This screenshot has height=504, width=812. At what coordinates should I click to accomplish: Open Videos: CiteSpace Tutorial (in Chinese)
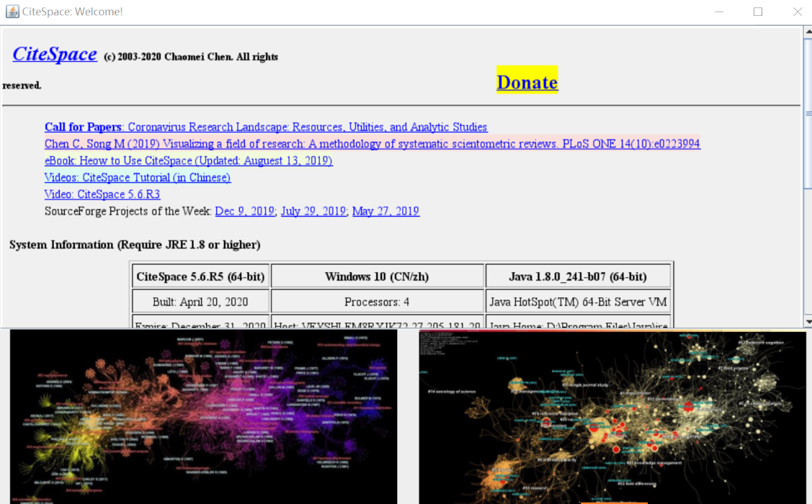coord(138,177)
